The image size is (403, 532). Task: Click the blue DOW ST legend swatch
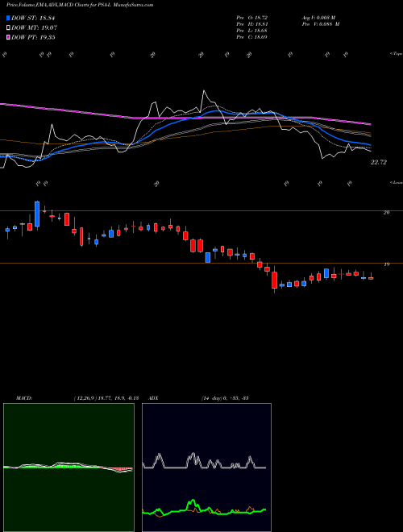[8, 18]
